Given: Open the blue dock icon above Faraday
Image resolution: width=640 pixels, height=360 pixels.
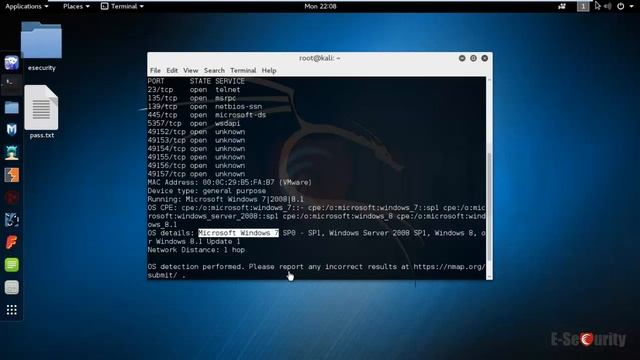Looking at the screenshot, I should (11, 220).
